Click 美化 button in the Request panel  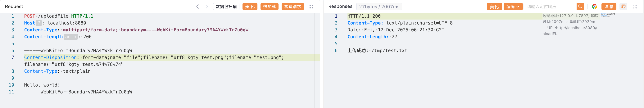click(250, 7)
